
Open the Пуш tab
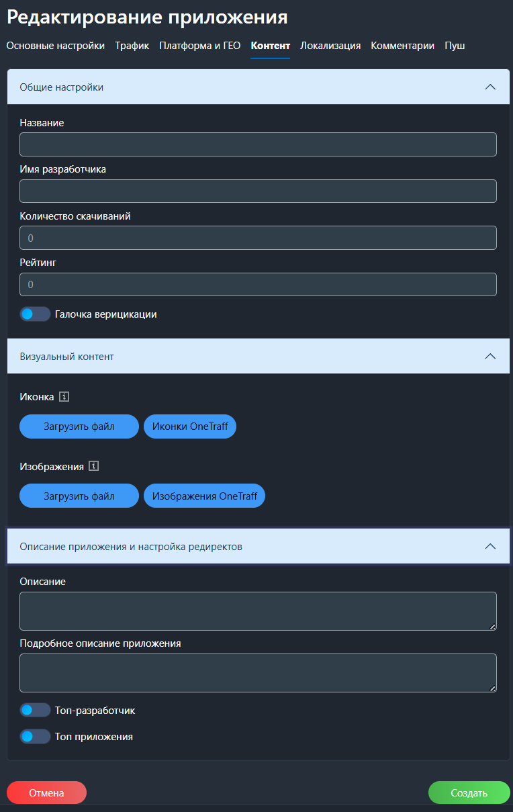tap(455, 46)
